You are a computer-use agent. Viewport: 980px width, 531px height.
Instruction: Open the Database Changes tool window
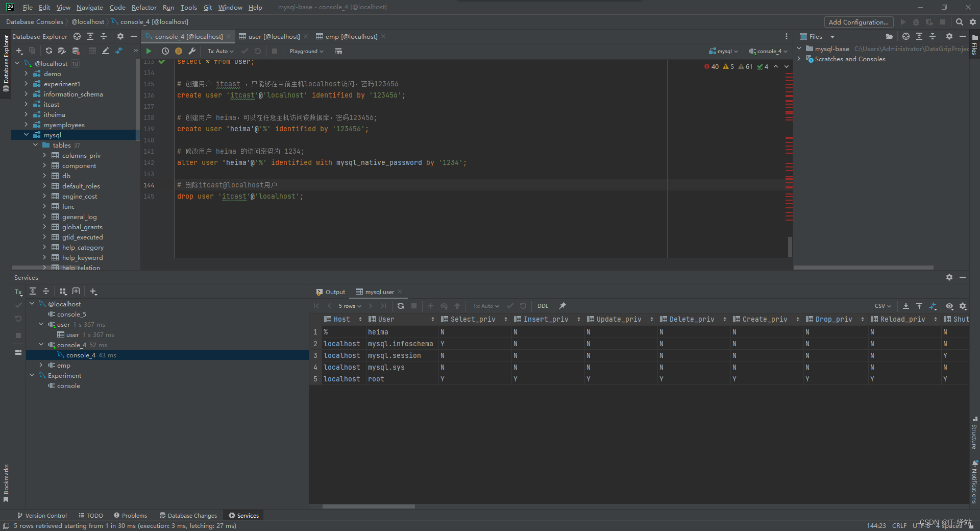(x=188, y=516)
